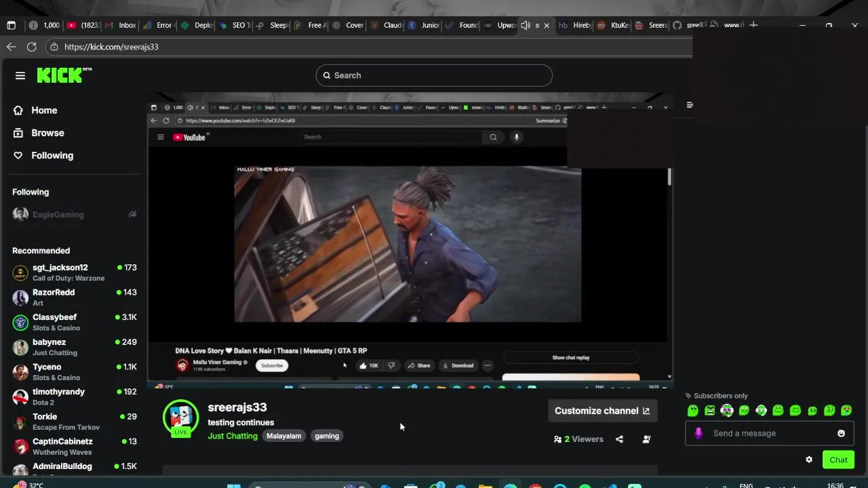Click the purple microphone icon in chat box
Screen dimensions: 868x488
[698, 433]
